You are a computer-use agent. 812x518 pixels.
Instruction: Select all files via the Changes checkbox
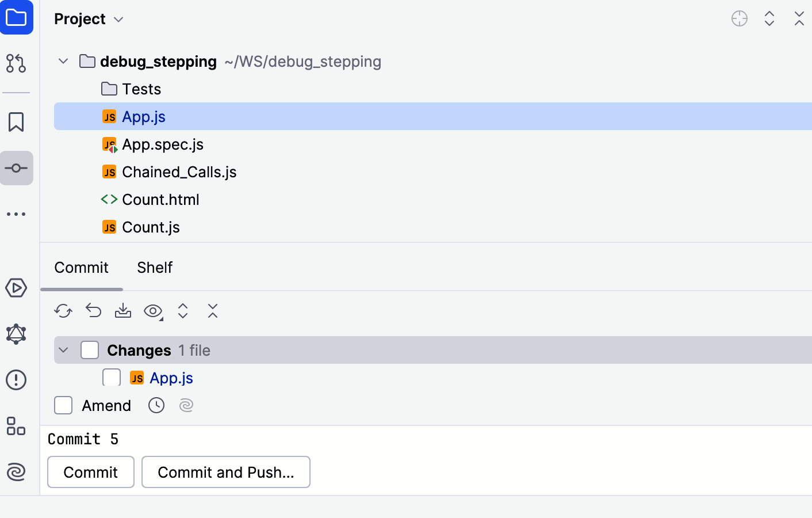90,350
